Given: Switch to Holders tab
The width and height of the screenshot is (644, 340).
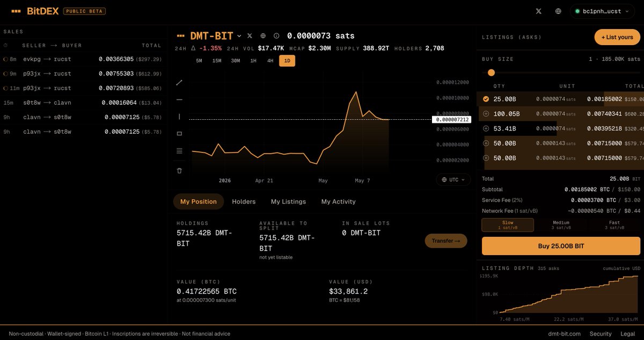Looking at the screenshot, I should click(x=244, y=201).
